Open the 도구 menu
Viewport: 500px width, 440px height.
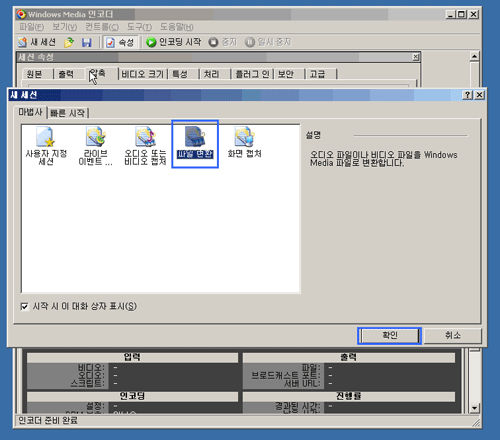[139, 27]
